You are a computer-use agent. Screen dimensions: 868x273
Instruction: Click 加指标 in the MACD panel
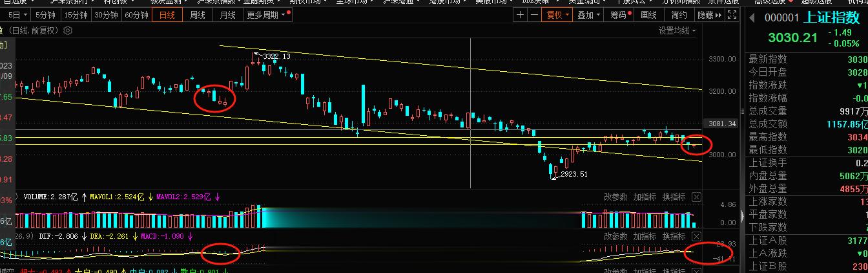pos(645,236)
